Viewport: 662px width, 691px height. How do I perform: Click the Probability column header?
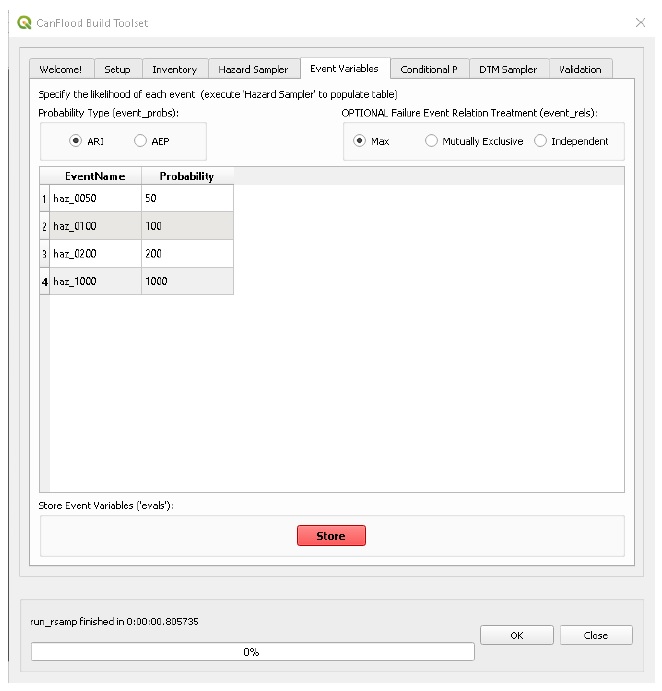point(187,176)
